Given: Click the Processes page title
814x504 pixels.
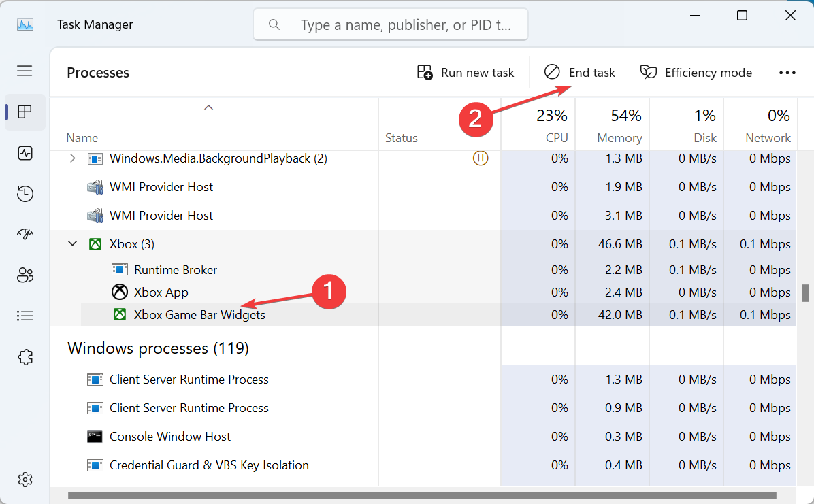Looking at the screenshot, I should 98,73.
